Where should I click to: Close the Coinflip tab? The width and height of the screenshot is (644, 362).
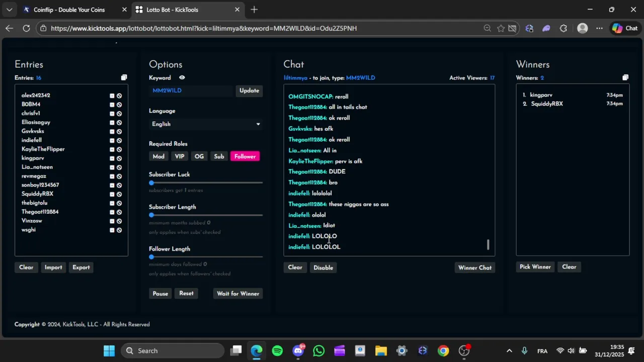(124, 10)
